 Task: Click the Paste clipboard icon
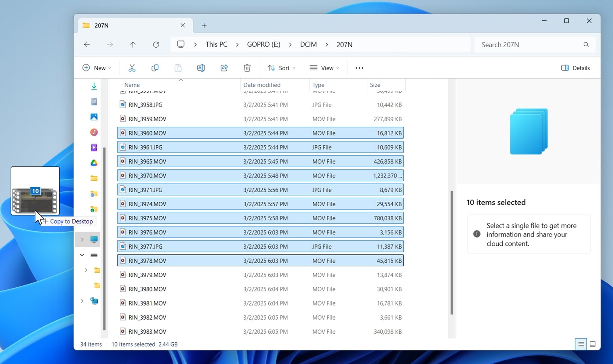click(178, 68)
